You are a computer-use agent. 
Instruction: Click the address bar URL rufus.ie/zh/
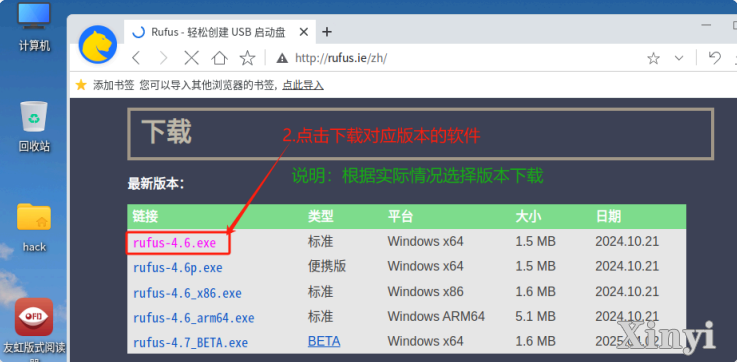point(341,58)
